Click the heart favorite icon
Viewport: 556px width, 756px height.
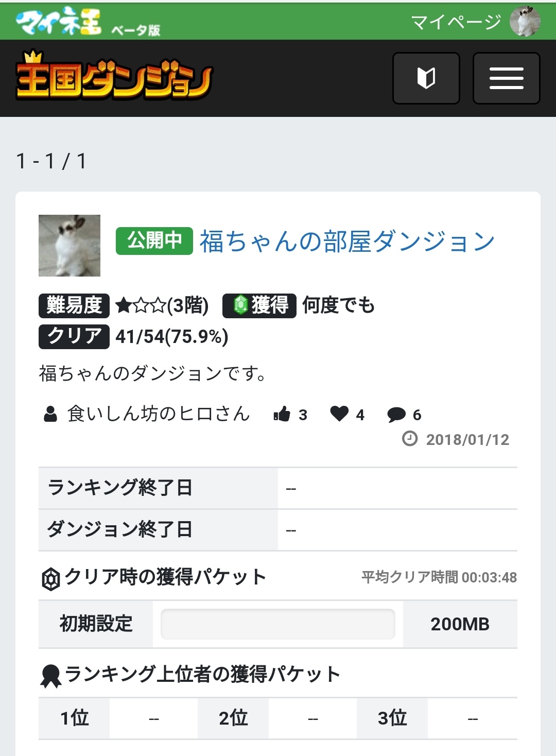click(339, 413)
